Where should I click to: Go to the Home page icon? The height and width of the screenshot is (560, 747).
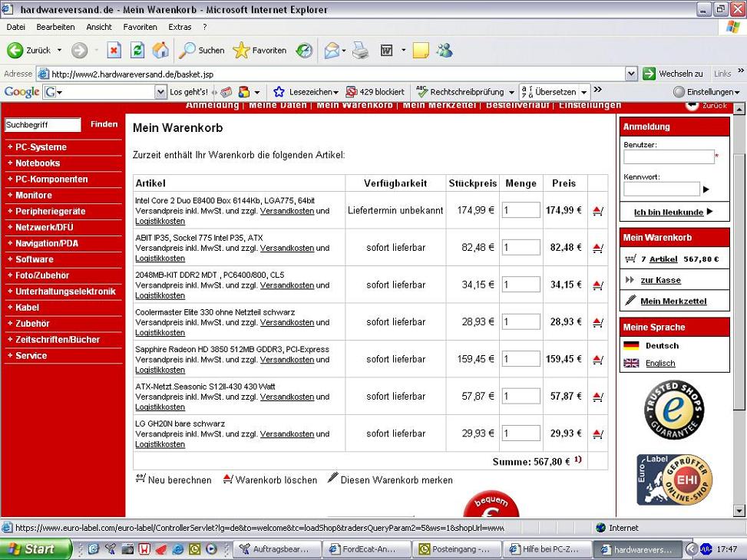pos(161,50)
